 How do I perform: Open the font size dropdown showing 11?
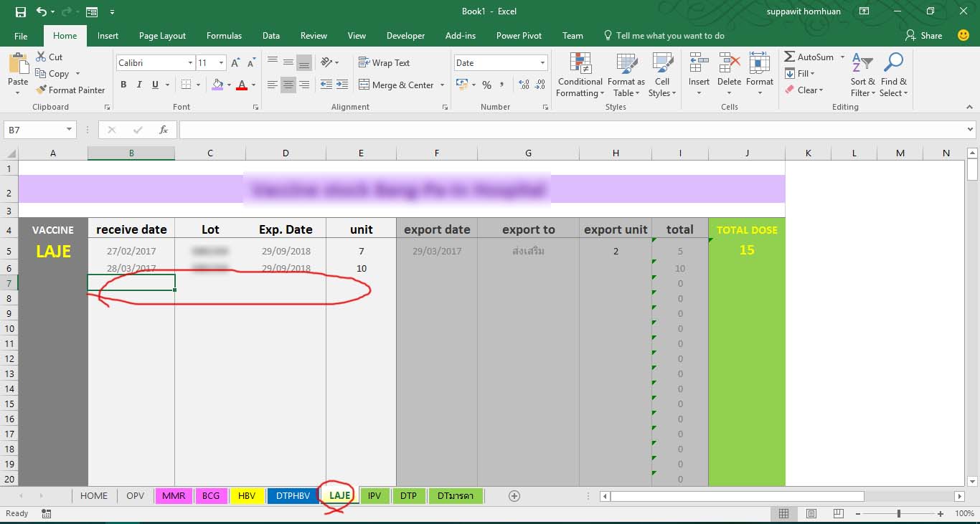tap(221, 63)
